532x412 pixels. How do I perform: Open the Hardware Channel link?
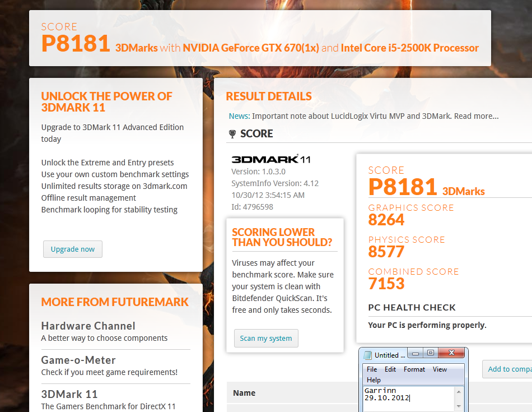click(x=88, y=326)
